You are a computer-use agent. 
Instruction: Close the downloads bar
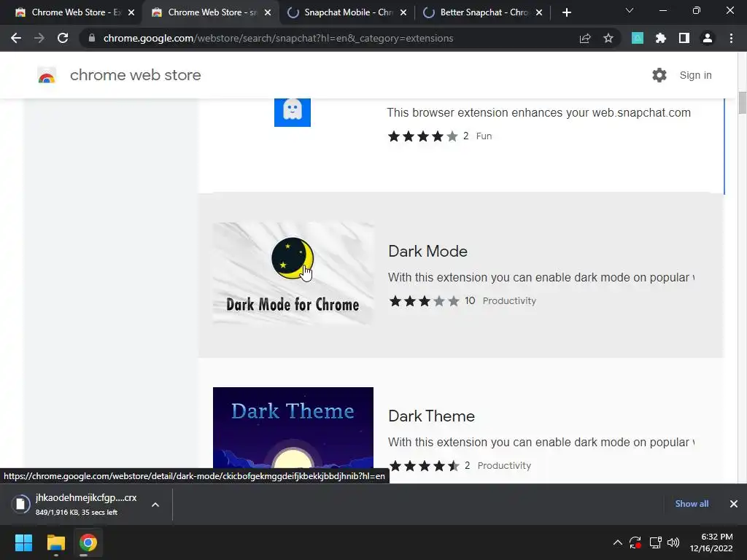[734, 504]
